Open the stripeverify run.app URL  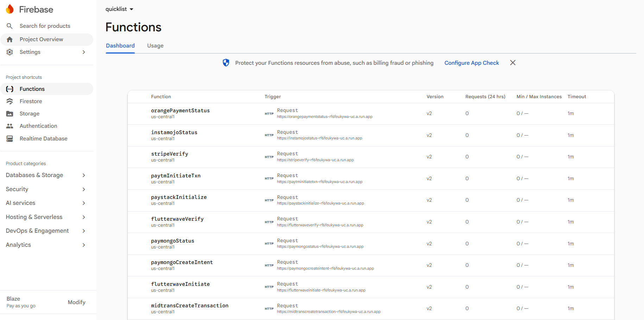coord(315,160)
